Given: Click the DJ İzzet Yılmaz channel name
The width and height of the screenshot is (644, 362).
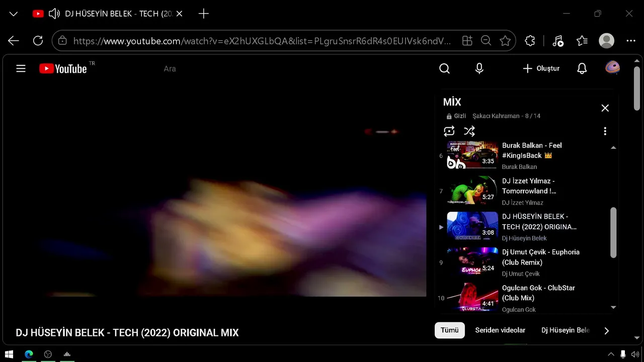Looking at the screenshot, I should pyautogui.click(x=523, y=203).
